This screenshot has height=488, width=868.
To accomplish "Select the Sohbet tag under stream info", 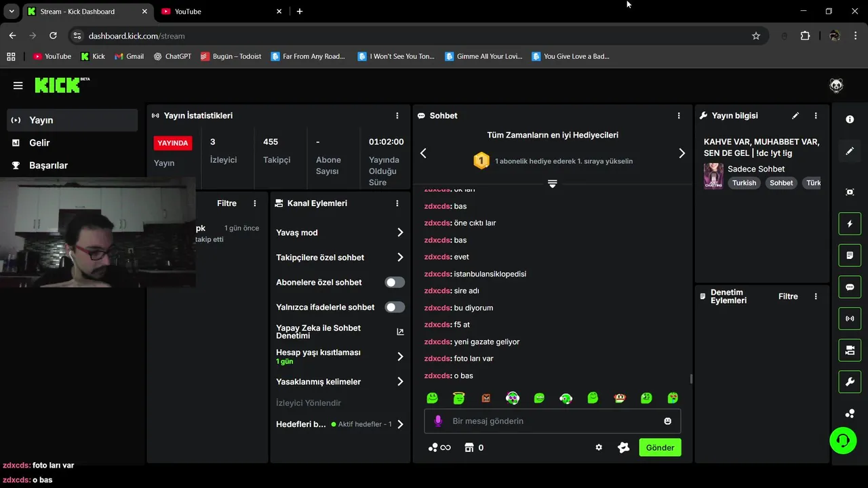I will [781, 183].
